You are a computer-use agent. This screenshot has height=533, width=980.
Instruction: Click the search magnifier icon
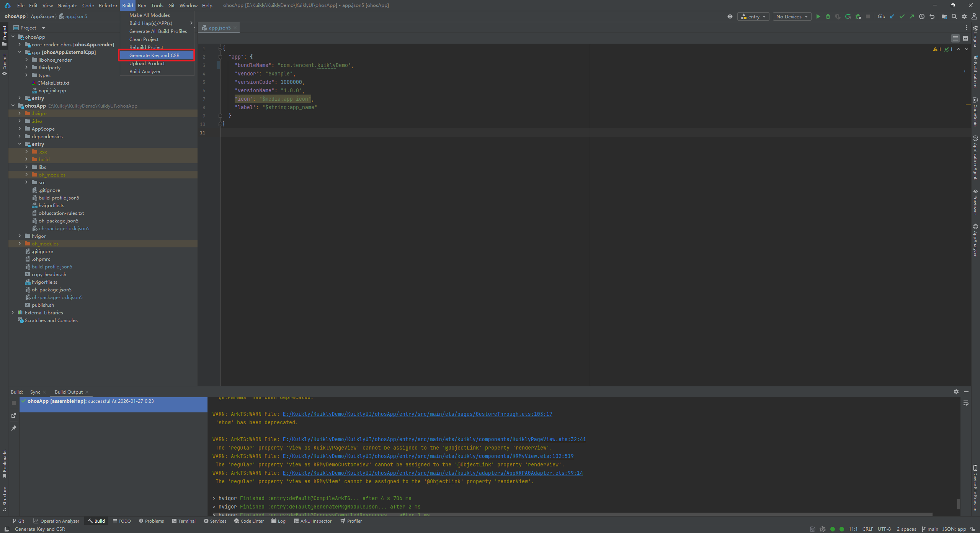point(954,16)
